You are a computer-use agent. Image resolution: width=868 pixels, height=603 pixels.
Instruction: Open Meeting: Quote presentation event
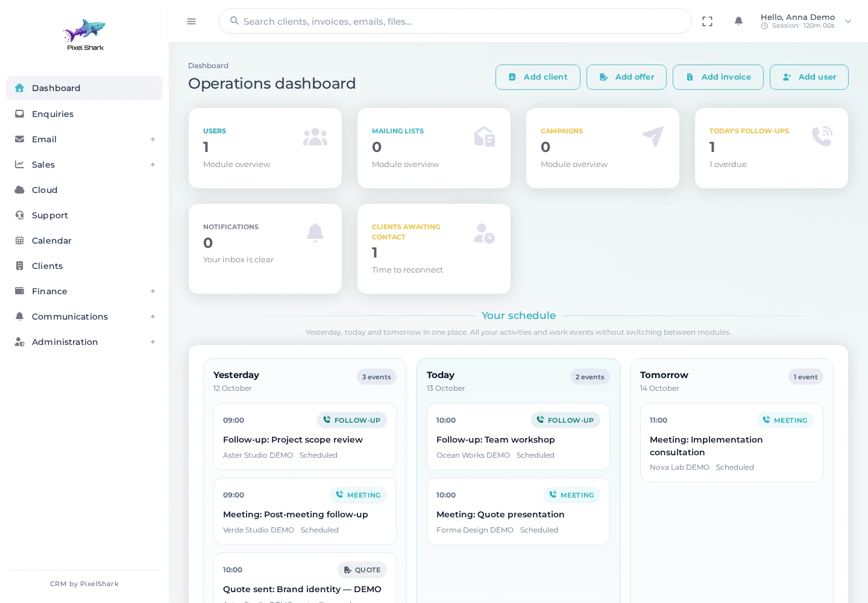coord(518,511)
